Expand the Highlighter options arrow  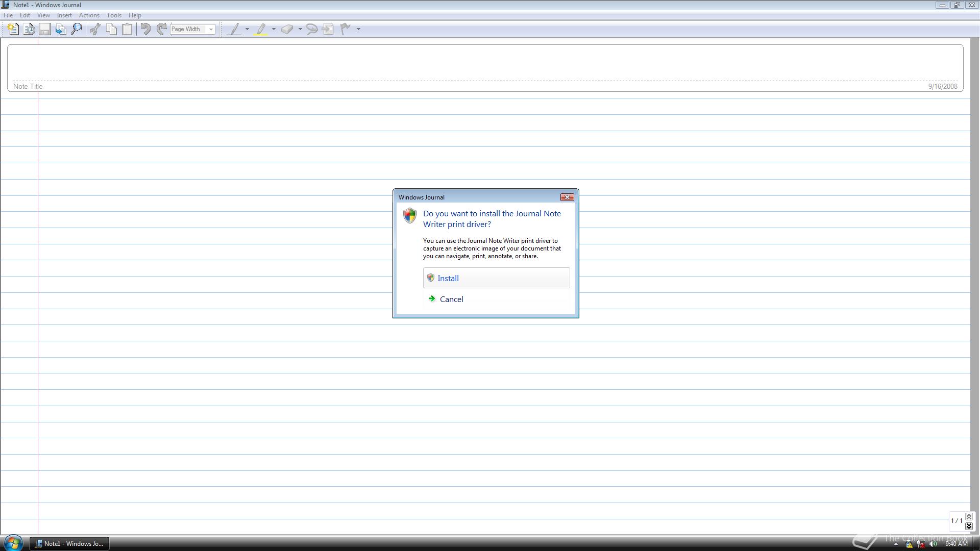click(274, 29)
